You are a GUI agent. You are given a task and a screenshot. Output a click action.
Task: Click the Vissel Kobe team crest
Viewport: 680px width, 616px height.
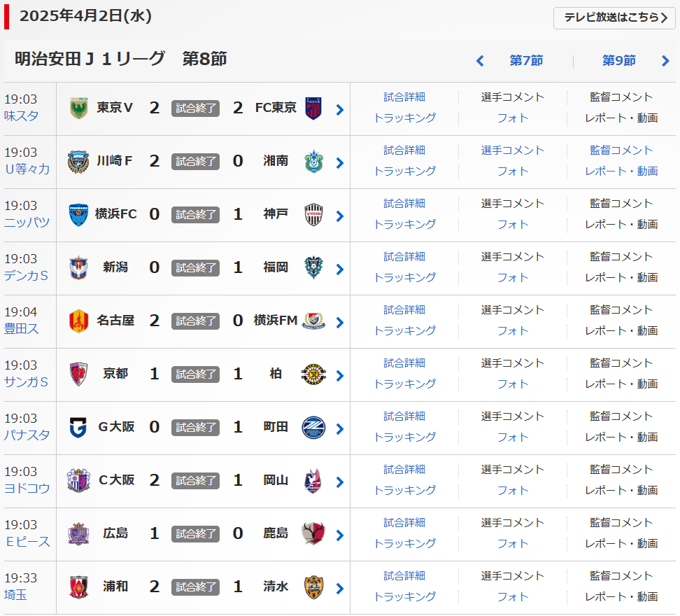[x=313, y=215]
